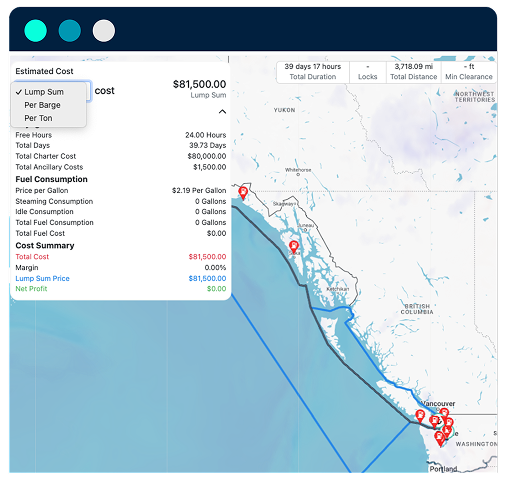Image resolution: width=512 pixels, height=486 pixels.
Task: Click the Ketchikan label on the map
Action: pos(338,289)
